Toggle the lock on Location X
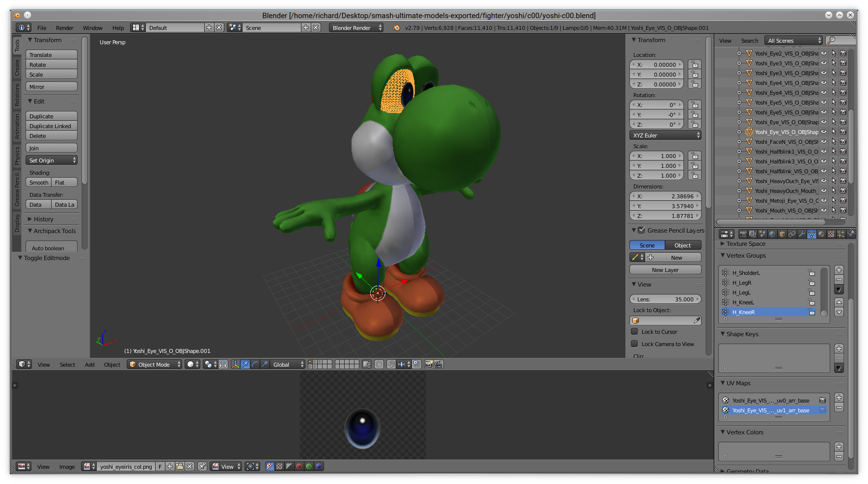Image resolution: width=868 pixels, height=484 pixels. [x=694, y=64]
